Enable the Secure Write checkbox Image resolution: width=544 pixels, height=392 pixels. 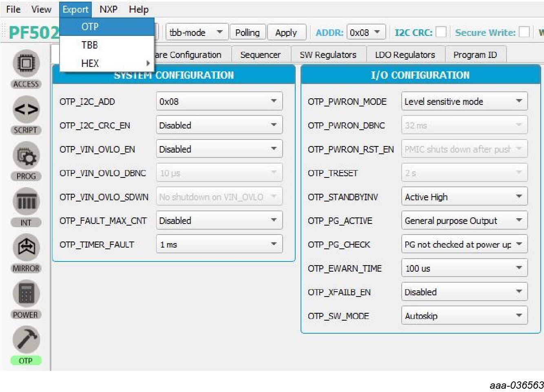[x=524, y=32]
